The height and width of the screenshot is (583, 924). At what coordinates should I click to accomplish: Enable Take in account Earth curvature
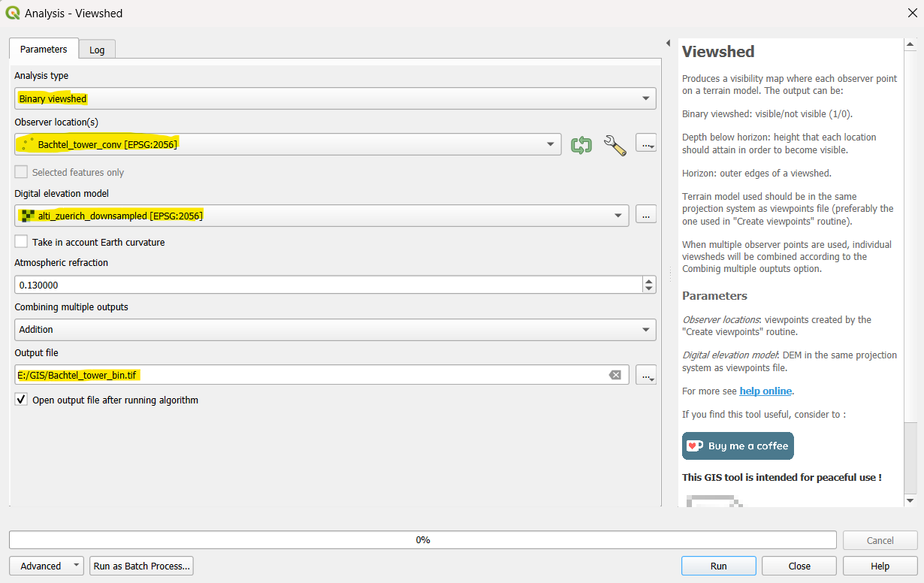pyautogui.click(x=20, y=242)
